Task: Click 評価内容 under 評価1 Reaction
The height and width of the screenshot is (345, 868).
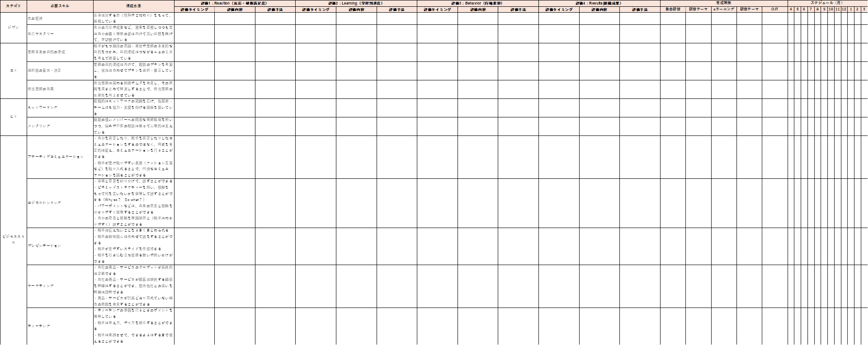Action: click(x=235, y=9)
